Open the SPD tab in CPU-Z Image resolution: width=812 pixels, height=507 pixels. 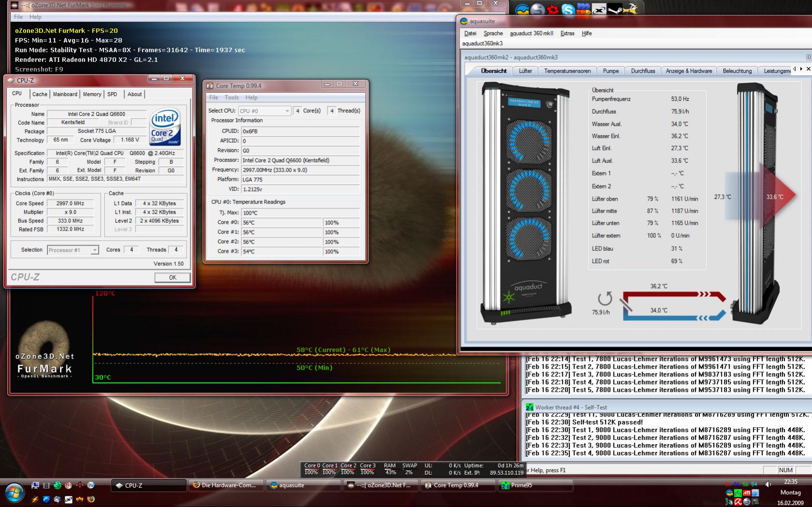pyautogui.click(x=112, y=94)
